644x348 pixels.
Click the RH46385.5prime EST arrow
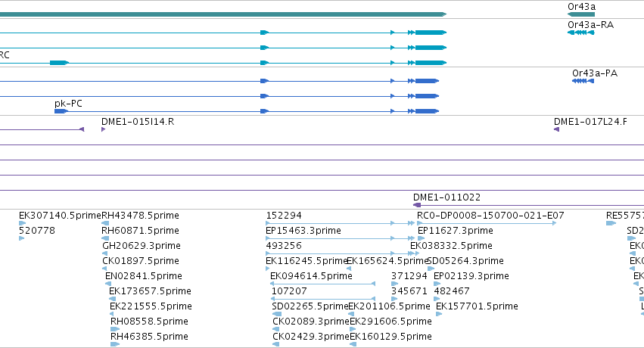click(115, 344)
